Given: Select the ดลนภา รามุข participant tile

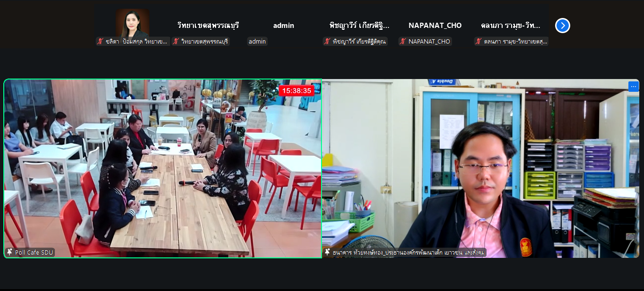Looking at the screenshot, I should click(x=511, y=26).
